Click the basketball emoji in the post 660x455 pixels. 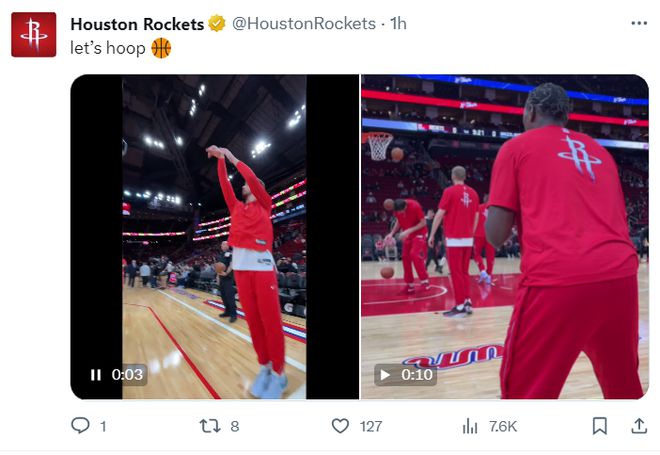coord(161,48)
